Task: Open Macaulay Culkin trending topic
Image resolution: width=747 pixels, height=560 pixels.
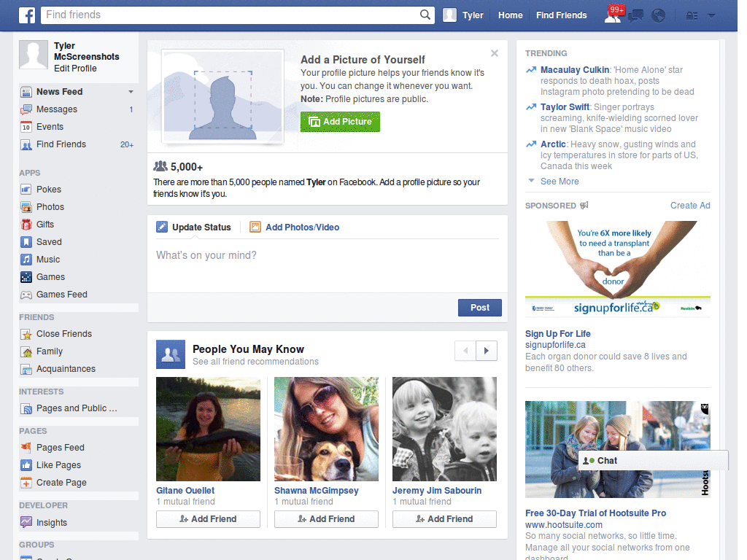Action: pyautogui.click(x=575, y=70)
